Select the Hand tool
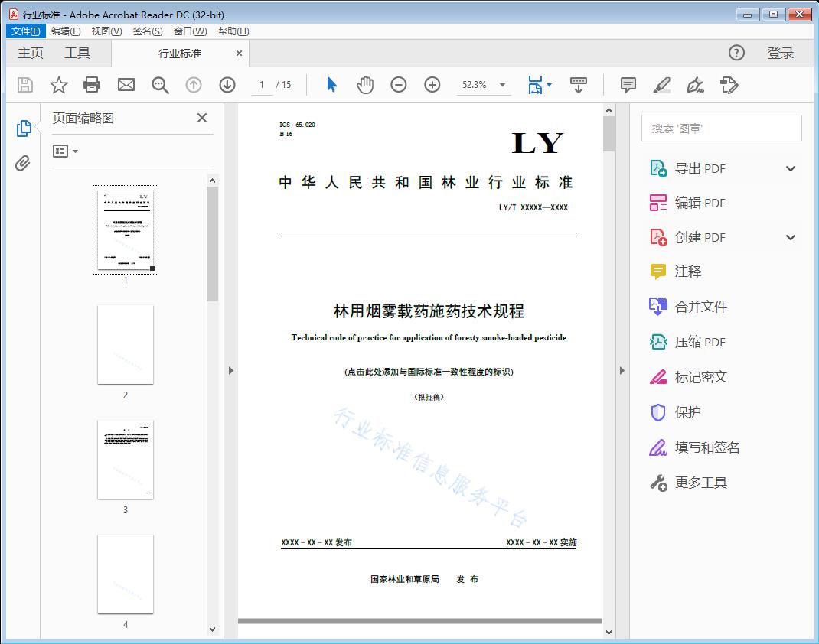 [x=365, y=85]
